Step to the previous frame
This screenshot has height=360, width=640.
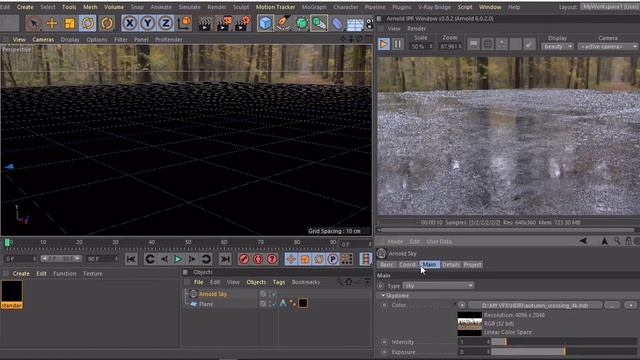(164, 259)
